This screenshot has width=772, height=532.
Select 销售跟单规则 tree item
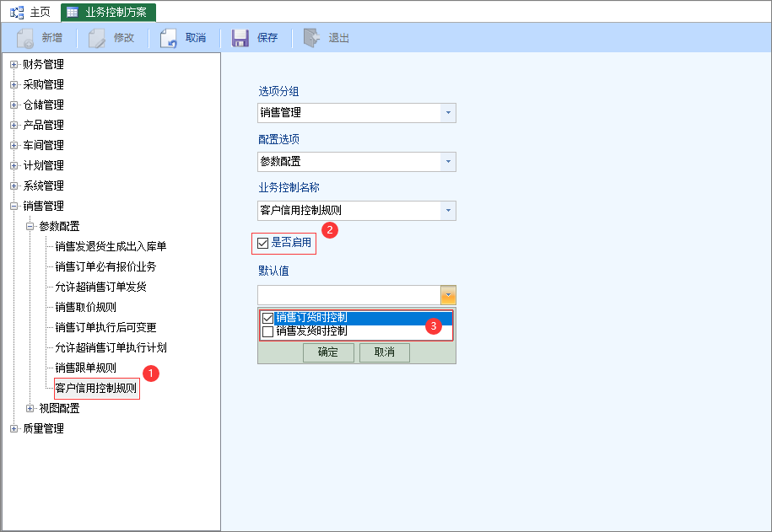tap(85, 368)
